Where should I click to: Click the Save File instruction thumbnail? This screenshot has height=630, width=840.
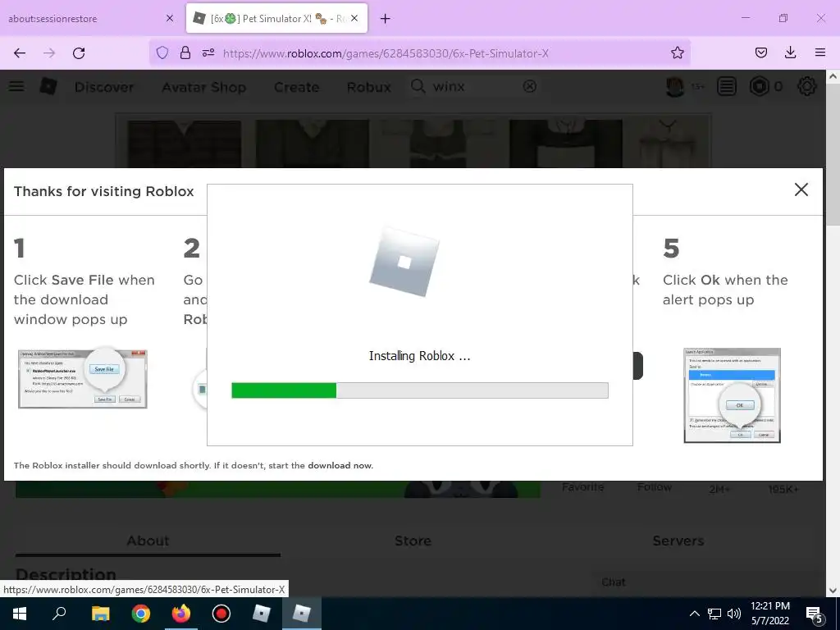click(x=83, y=379)
